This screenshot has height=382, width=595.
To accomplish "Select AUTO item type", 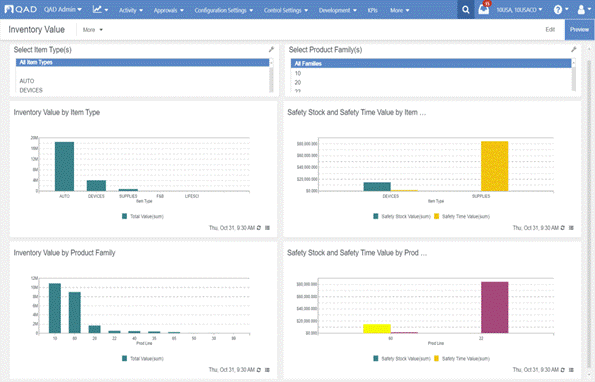I will click(x=27, y=81).
